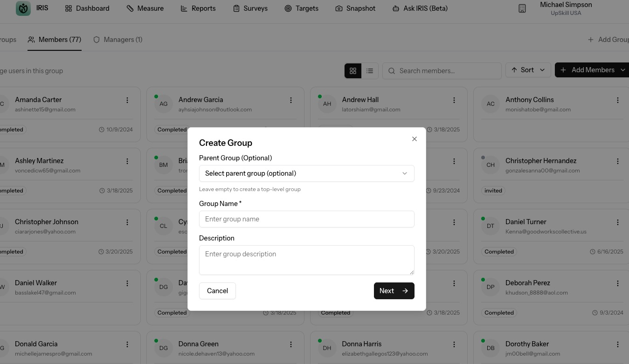Click the invited badge on Christopher Hernandez
Image resolution: width=629 pixels, height=364 pixels.
(x=493, y=191)
